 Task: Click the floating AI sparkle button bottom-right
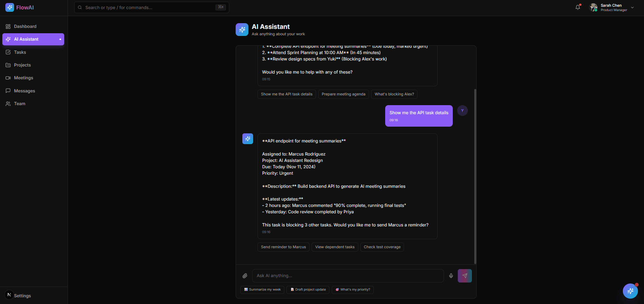(630, 291)
